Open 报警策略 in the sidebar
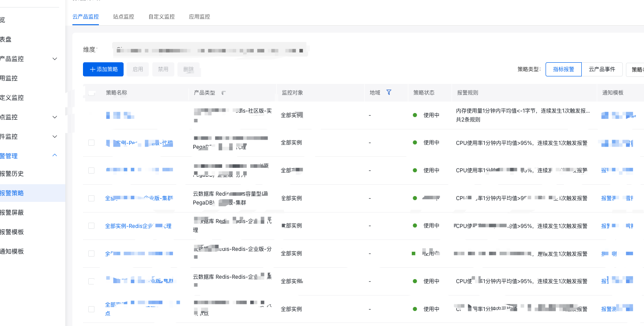The height and width of the screenshot is (326, 644). click(12, 193)
